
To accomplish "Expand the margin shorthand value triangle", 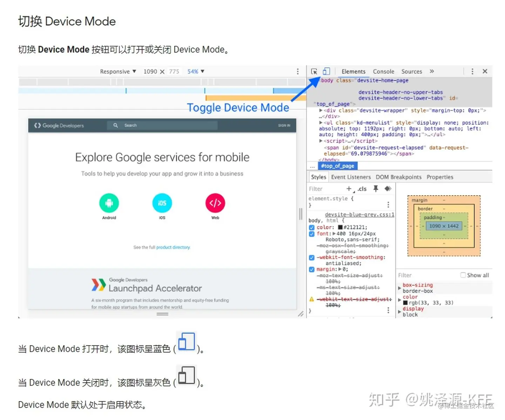I will [x=339, y=270].
